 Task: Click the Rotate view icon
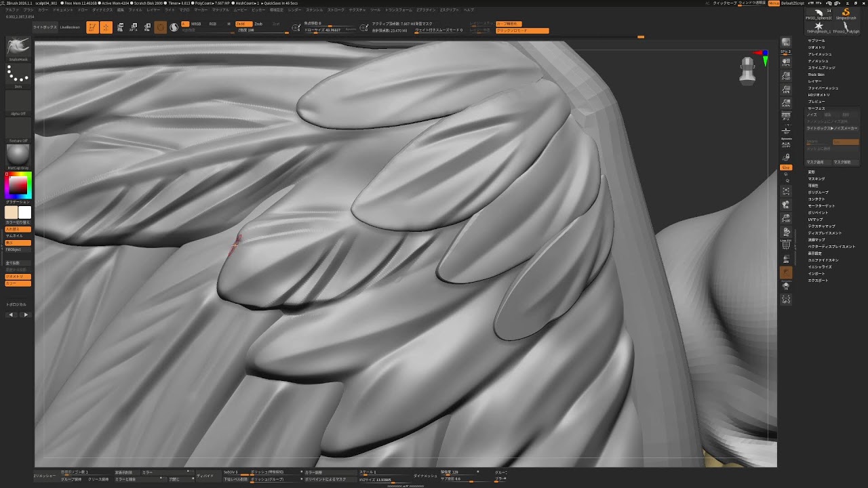(x=786, y=232)
